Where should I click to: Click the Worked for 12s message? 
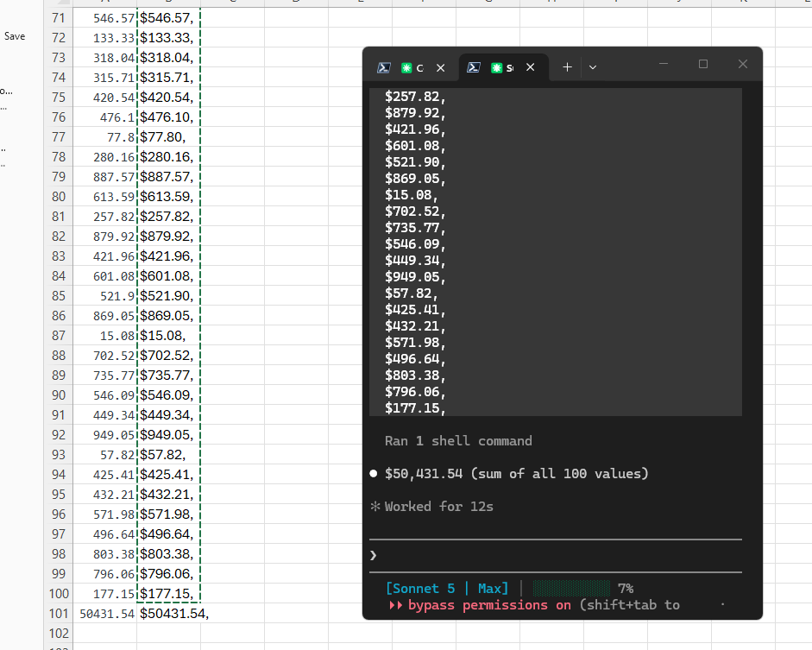(438, 506)
